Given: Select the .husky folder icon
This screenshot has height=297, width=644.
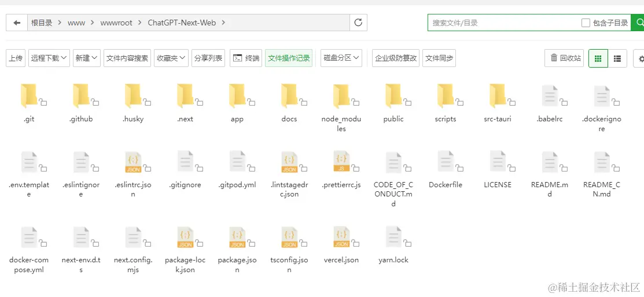Looking at the screenshot, I should click(133, 95).
